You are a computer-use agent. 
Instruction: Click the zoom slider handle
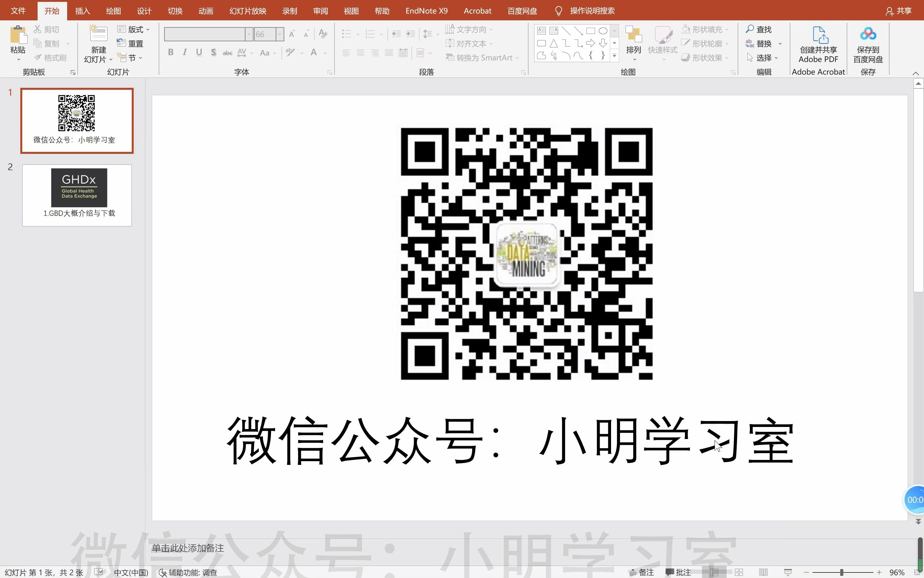coord(841,572)
